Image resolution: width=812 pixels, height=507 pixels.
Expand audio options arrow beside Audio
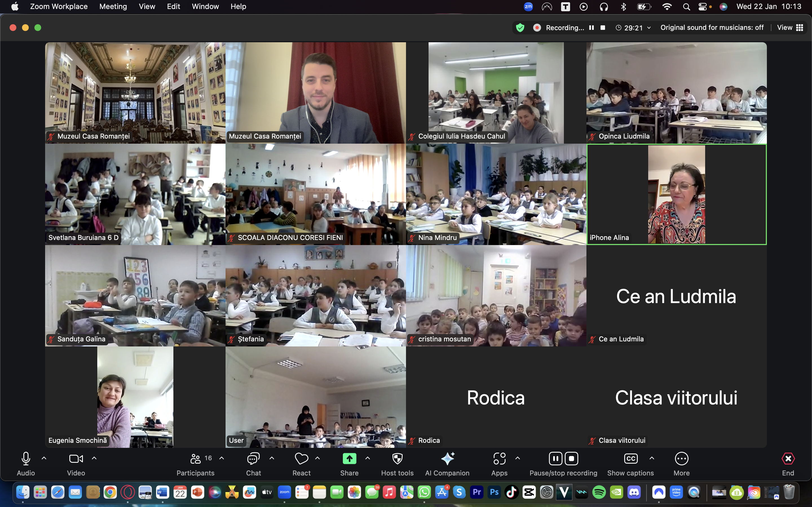pos(44,458)
